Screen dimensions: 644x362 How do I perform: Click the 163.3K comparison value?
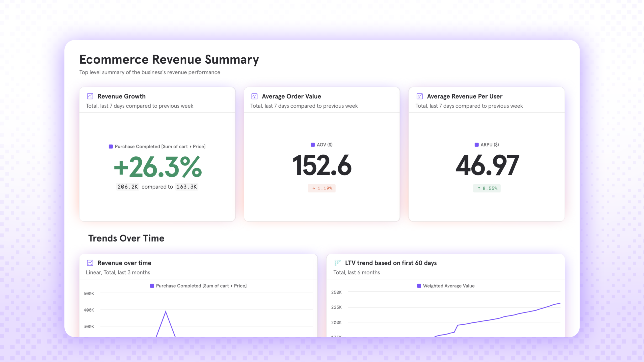point(187,187)
